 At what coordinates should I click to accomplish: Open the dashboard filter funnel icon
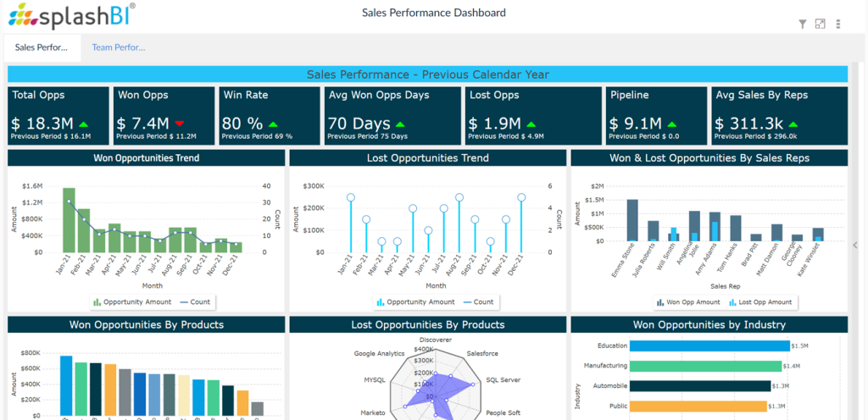[x=803, y=25]
